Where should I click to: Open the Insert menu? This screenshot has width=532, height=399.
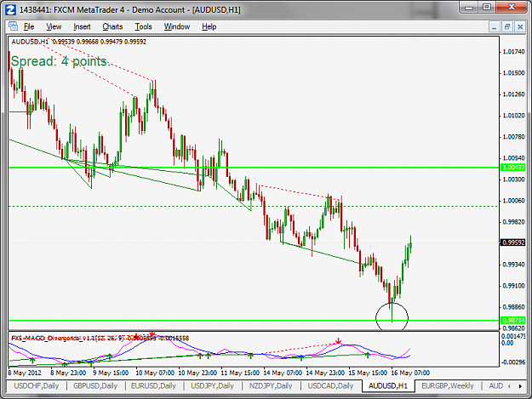[82, 26]
